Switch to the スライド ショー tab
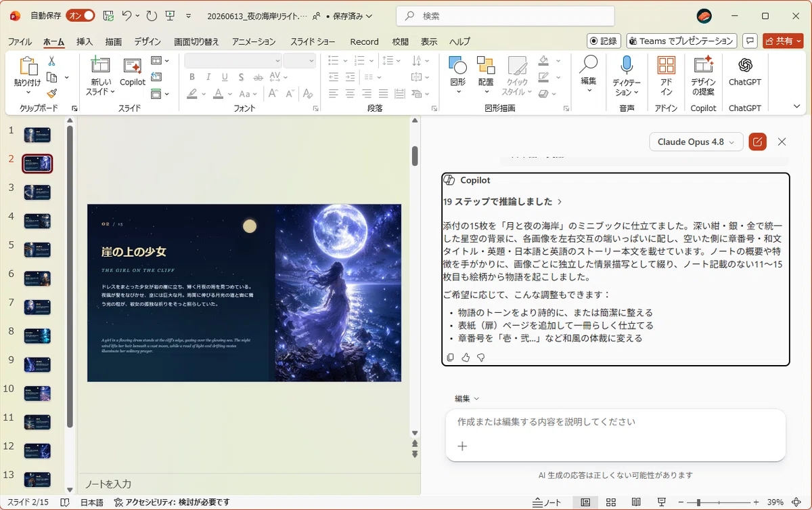This screenshot has width=812, height=510. (x=312, y=41)
